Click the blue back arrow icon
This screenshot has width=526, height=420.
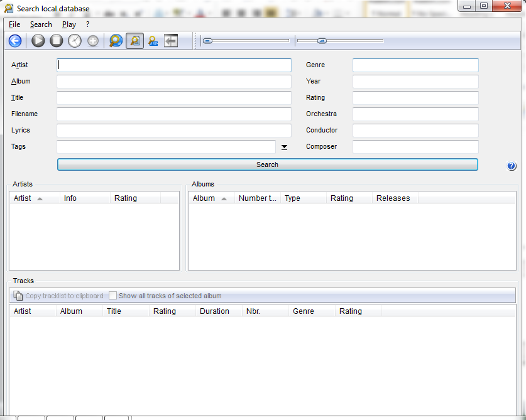pyautogui.click(x=15, y=41)
